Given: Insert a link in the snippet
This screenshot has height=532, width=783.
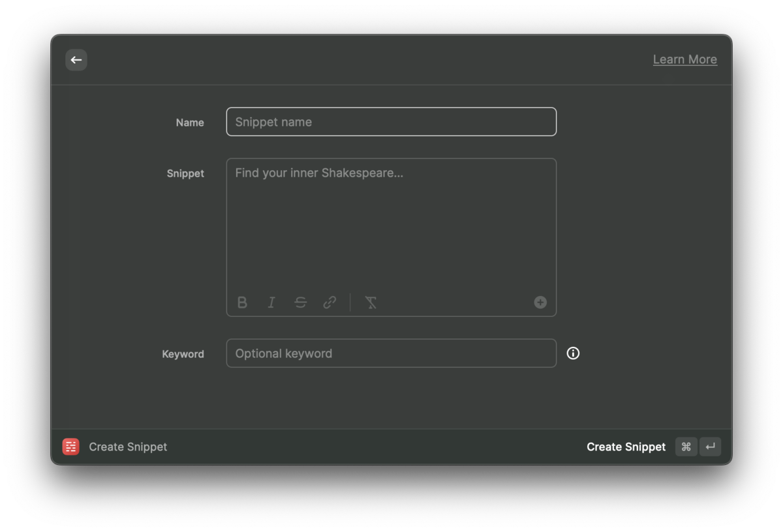Looking at the screenshot, I should pos(330,303).
